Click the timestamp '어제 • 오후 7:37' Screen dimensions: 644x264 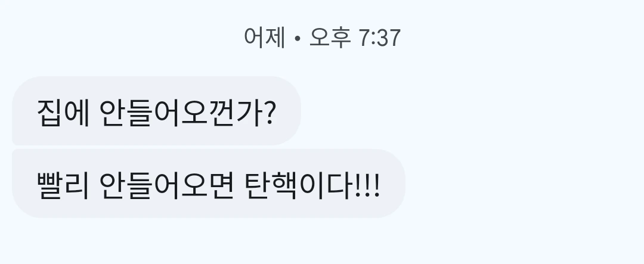click(x=323, y=38)
